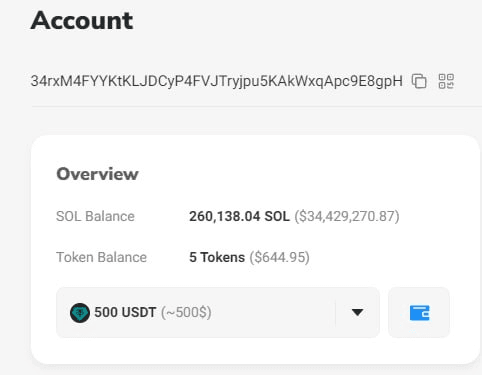The width and height of the screenshot is (482, 375).
Task: Click the SOL Balance label
Action: point(95,216)
